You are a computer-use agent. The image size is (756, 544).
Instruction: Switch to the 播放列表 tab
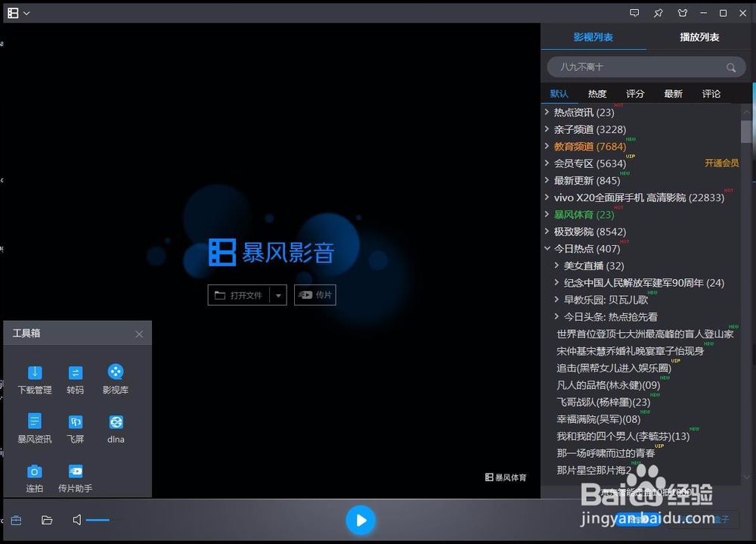tap(699, 36)
